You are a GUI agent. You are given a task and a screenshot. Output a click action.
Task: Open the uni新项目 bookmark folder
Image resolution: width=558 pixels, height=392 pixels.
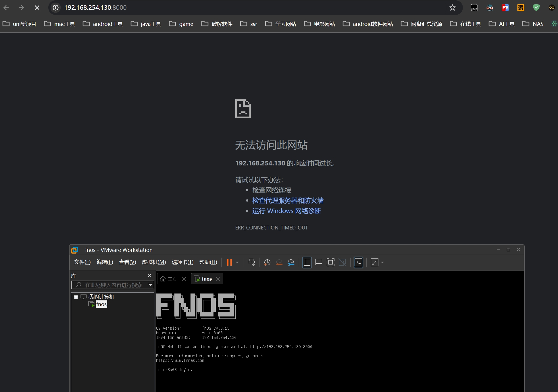19,24
